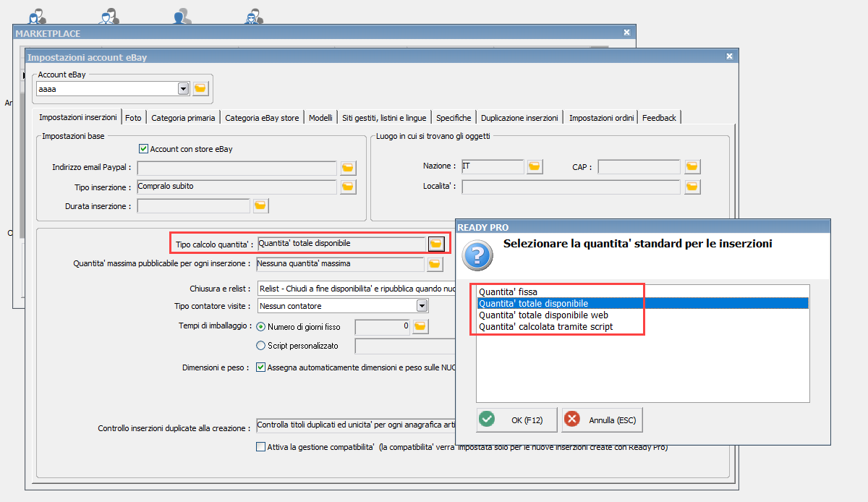Viewport: 868px width, 502px height.
Task: Open Siti gestiti, listini e lingue tab
Action: point(384,118)
